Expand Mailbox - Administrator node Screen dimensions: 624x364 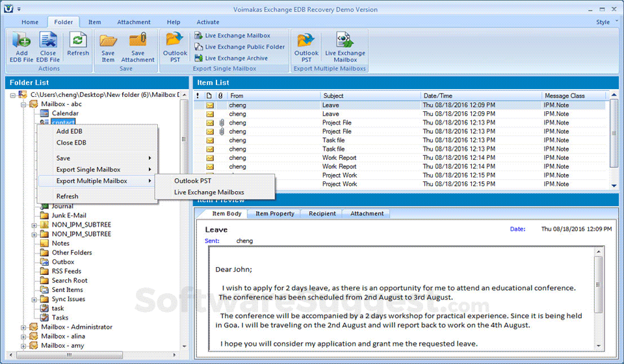(x=23, y=328)
